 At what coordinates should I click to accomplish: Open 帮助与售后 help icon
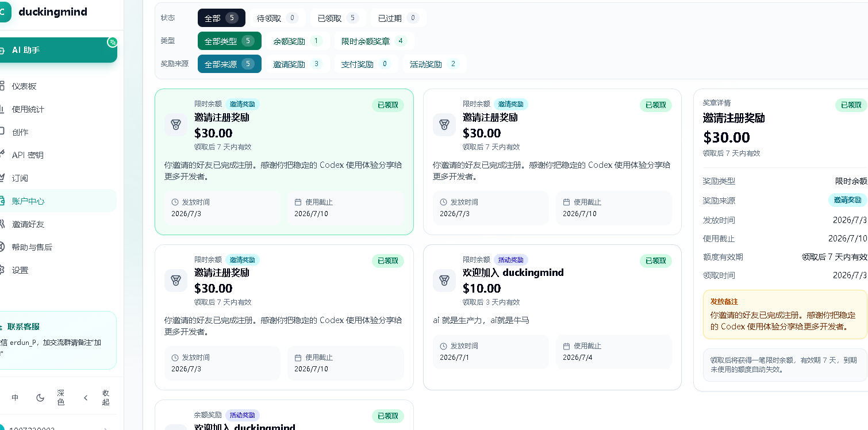(x=2, y=247)
